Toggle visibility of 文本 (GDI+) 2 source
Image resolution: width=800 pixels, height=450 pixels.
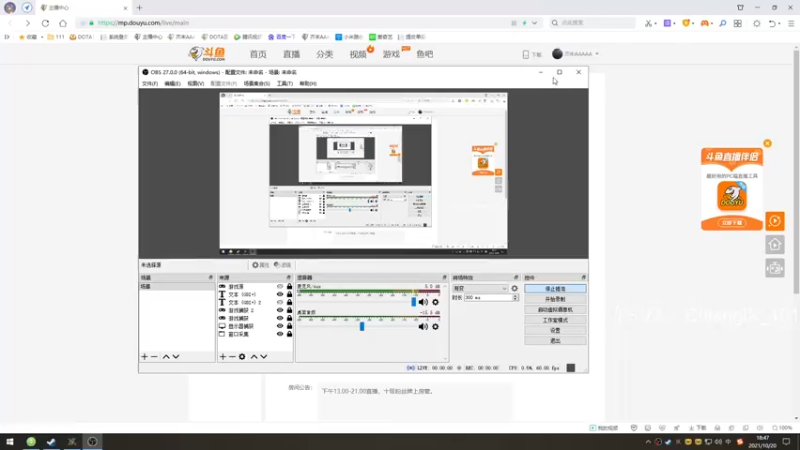click(x=280, y=302)
